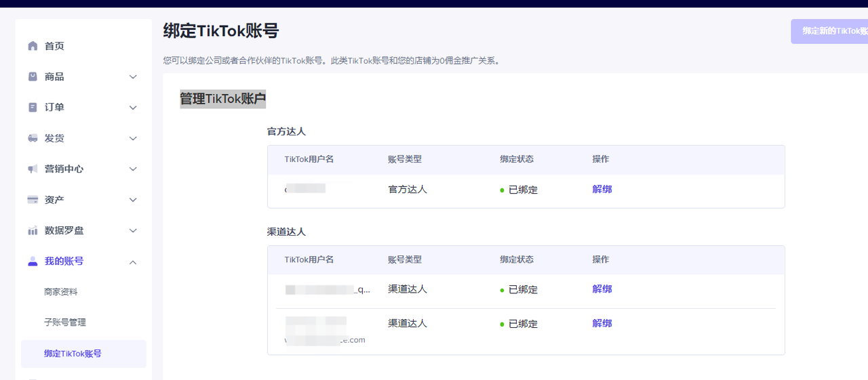Click the 官方达人 account type cell
This screenshot has width=868, height=380.
[408, 189]
